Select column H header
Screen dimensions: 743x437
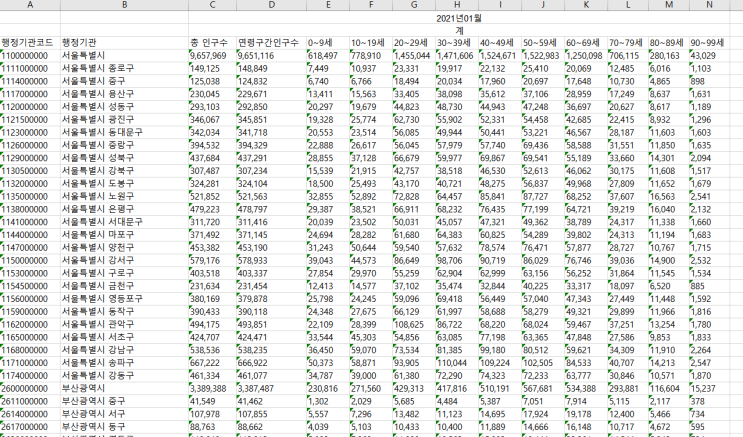457,5
